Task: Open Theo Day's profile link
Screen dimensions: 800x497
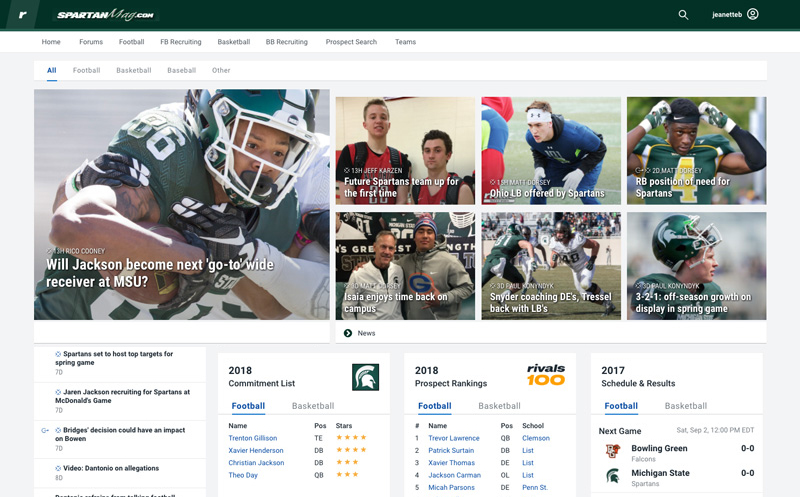Action: [x=243, y=475]
